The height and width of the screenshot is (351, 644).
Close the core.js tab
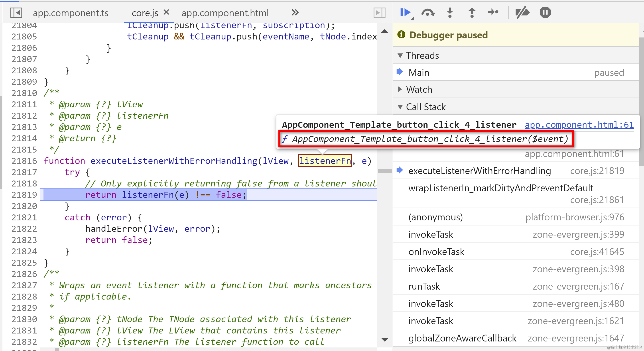pos(166,12)
